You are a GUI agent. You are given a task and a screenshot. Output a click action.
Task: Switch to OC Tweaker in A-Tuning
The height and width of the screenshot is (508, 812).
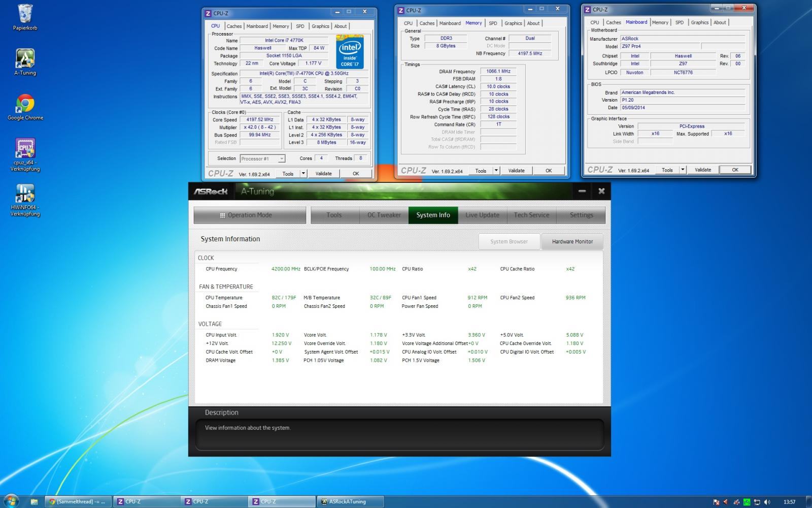tap(384, 215)
